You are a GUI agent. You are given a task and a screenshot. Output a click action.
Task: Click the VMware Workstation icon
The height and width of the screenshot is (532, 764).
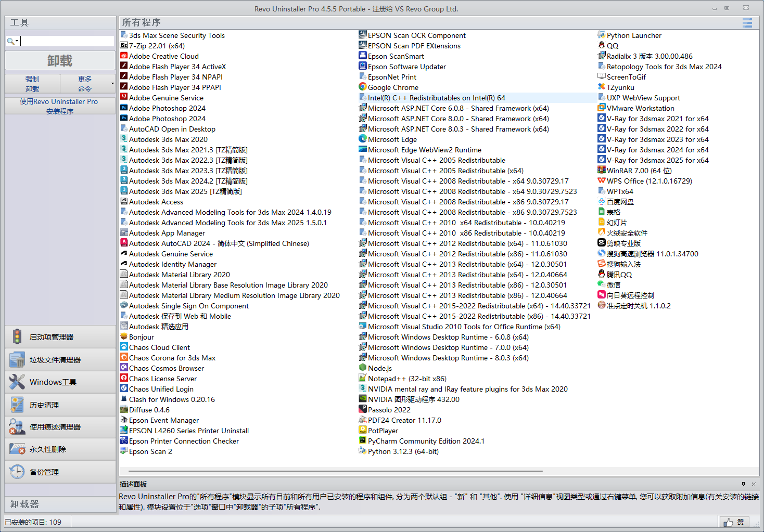pyautogui.click(x=602, y=108)
